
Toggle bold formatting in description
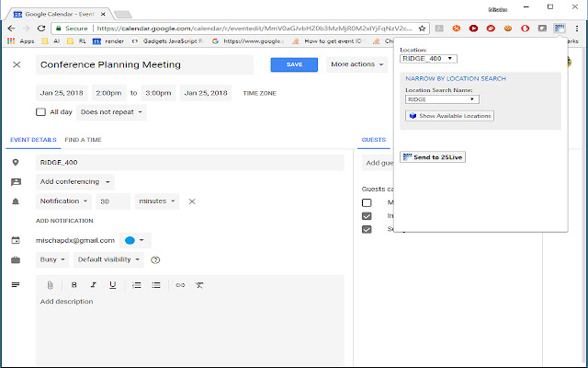73,285
